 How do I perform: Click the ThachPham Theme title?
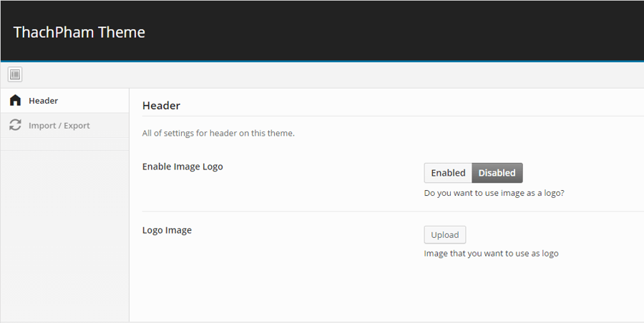79,32
